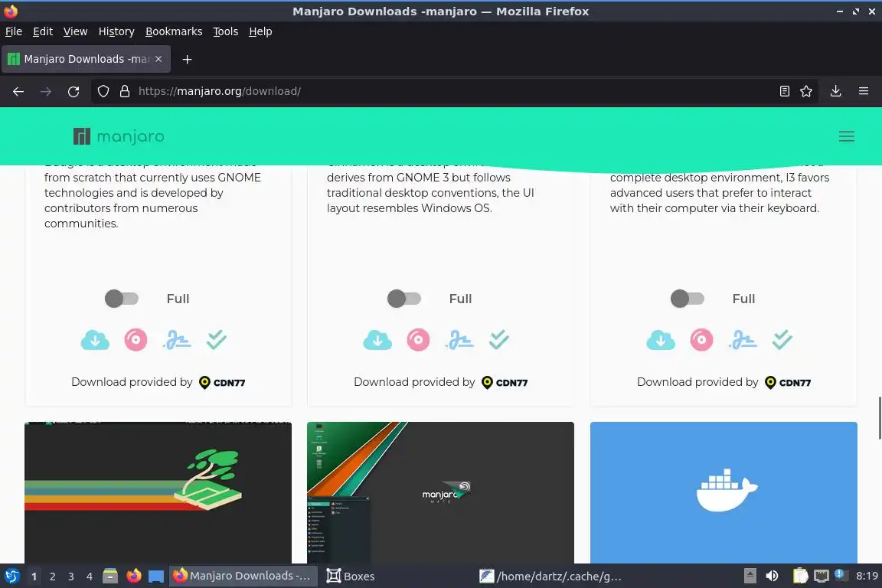882x588 pixels.
Task: Click the signature icon in the I3 card
Action: [x=743, y=340]
